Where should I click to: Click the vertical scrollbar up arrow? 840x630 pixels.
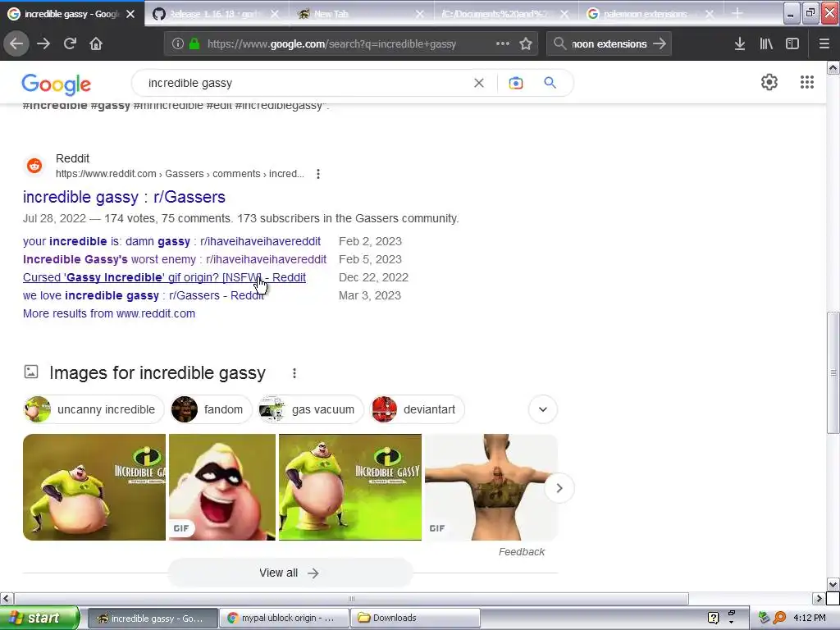[x=833, y=67]
